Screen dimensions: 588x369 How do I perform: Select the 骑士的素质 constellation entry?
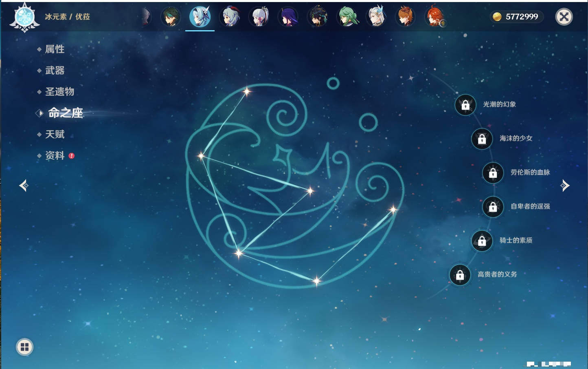point(516,241)
